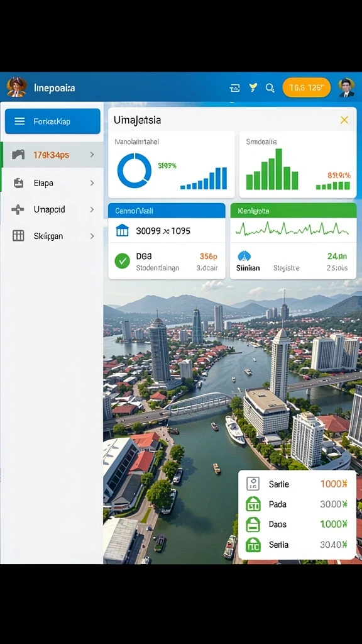Image resolution: width=362 pixels, height=644 pixels.
Task: Close the Umajetsia panel with the X
Action: coord(344,120)
